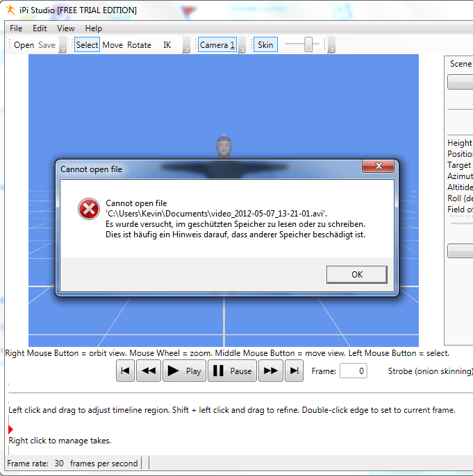This screenshot has width=473, height=476.
Task: Click the Strobe (onion skinning) label
Action: (430, 371)
